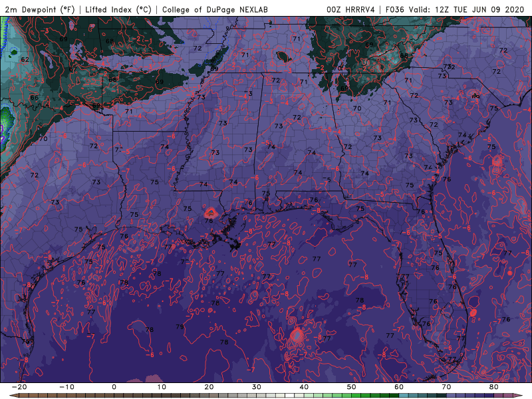Click the 70 label on the color scale
This screenshot has width=532, height=399.
(x=446, y=387)
